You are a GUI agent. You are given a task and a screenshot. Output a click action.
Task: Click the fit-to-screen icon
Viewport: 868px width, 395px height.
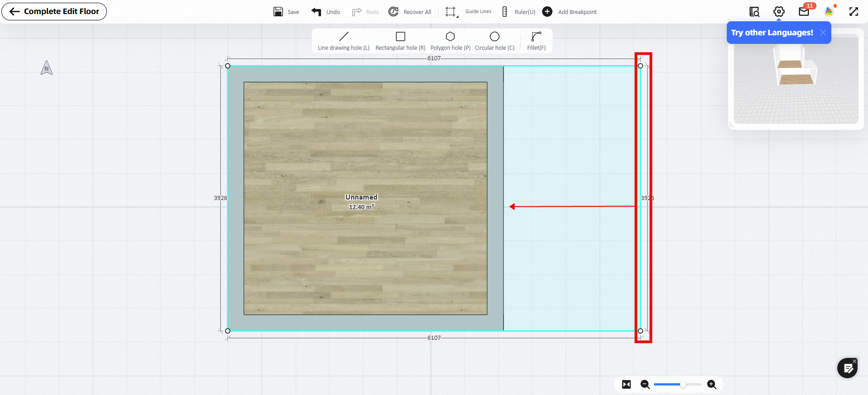(626, 385)
